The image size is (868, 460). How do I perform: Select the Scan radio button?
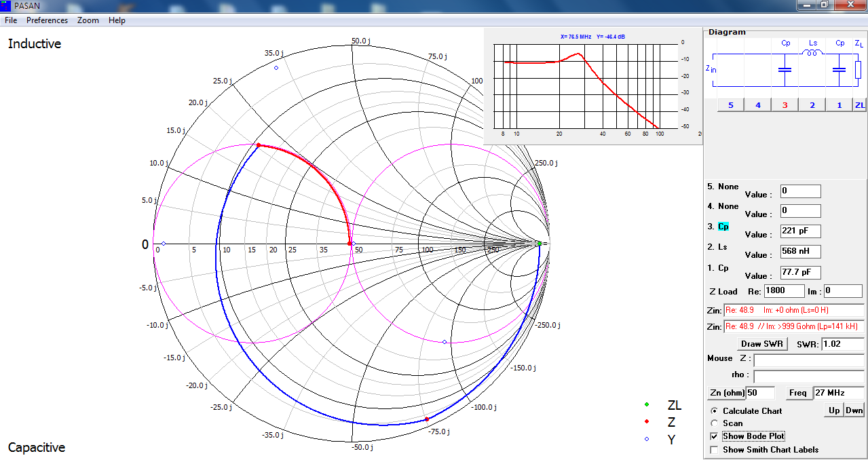(x=714, y=423)
